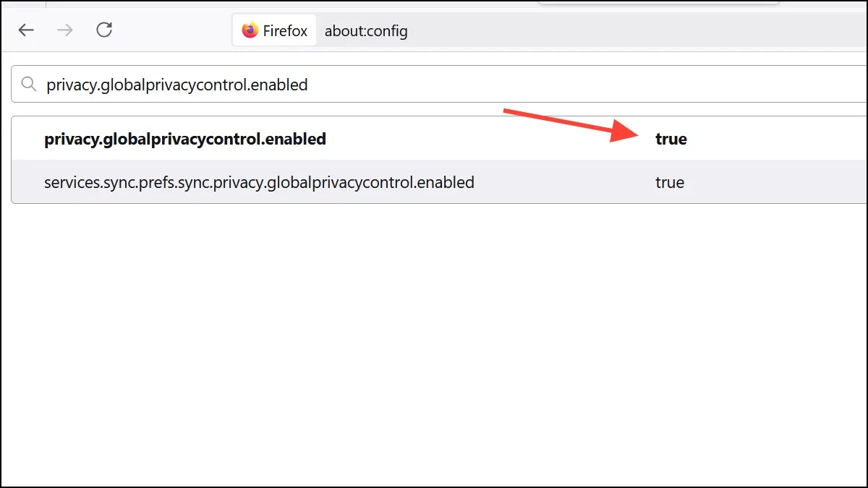Select the bold privacy.globalprivacycontrol.enabled preference name

click(x=185, y=139)
